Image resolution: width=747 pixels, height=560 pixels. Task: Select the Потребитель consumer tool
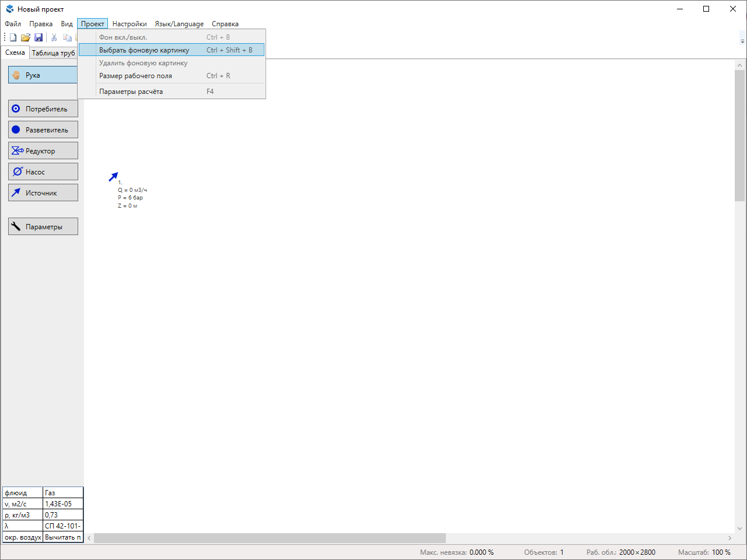pyautogui.click(x=43, y=109)
